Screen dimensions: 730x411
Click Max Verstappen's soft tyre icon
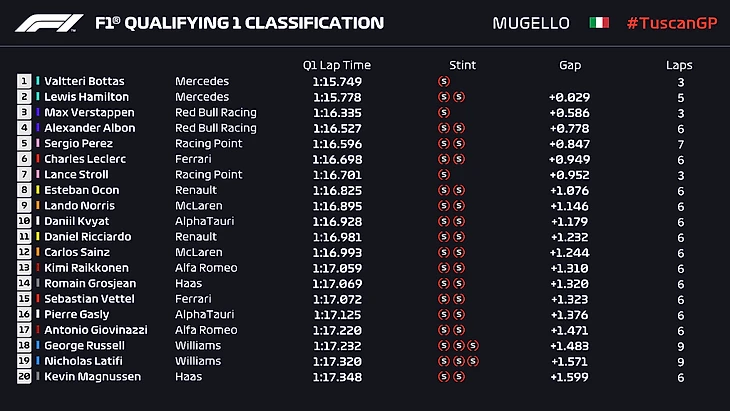(x=444, y=112)
